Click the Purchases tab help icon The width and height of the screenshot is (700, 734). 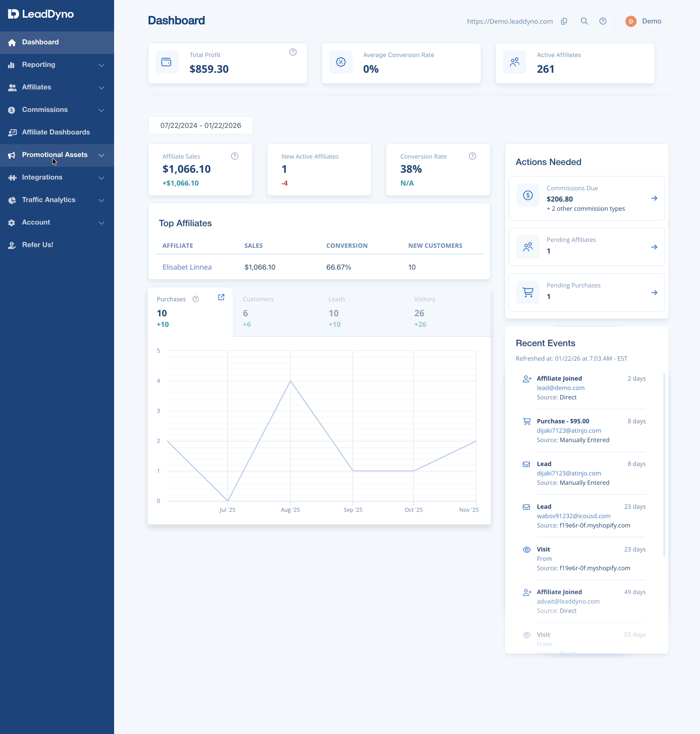(195, 299)
